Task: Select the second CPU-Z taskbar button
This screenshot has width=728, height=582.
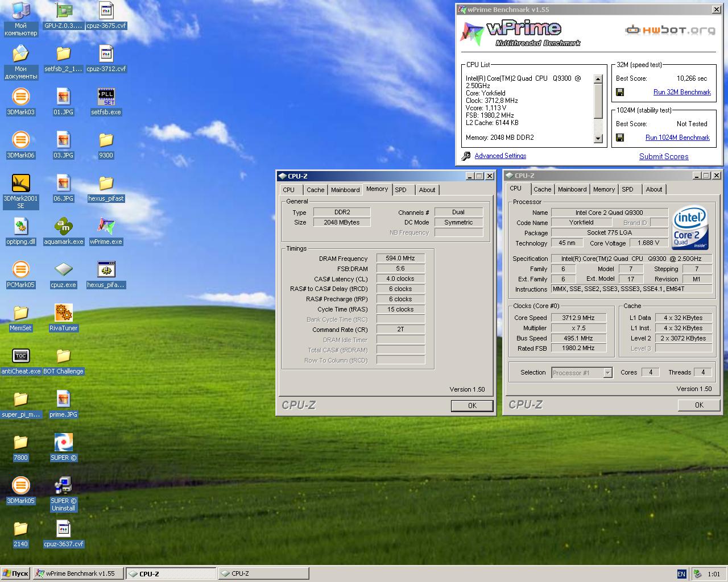Action: [x=263, y=573]
